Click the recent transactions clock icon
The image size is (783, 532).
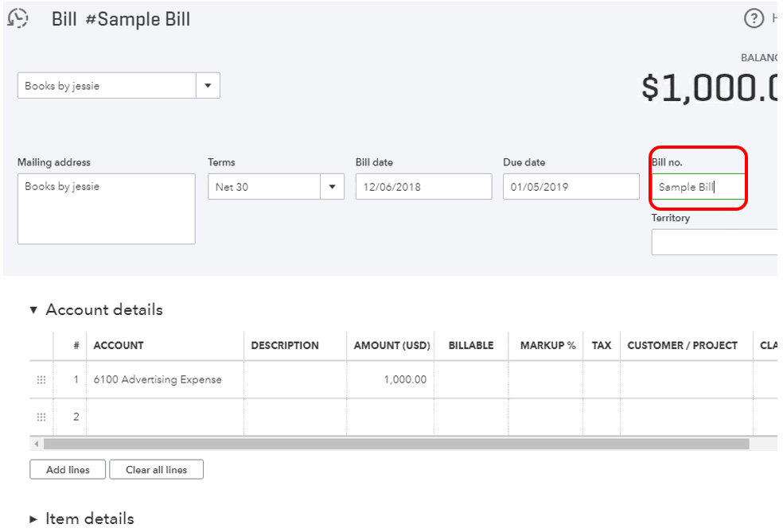coord(18,18)
